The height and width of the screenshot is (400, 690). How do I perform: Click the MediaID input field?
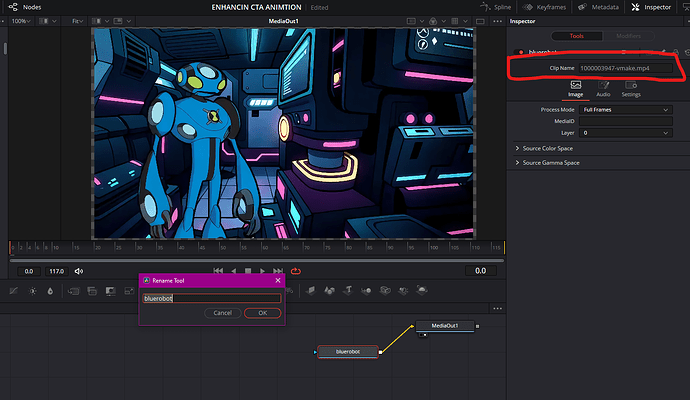(x=625, y=121)
